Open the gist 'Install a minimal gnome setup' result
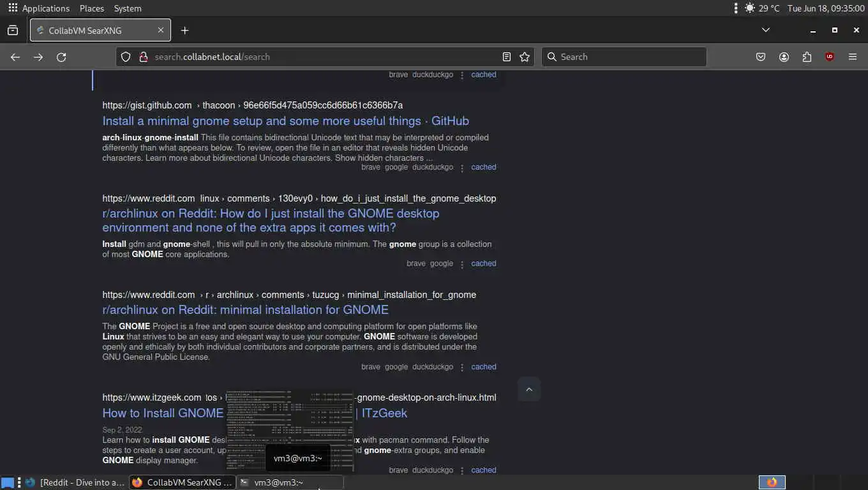The width and height of the screenshot is (868, 490). coord(286,121)
